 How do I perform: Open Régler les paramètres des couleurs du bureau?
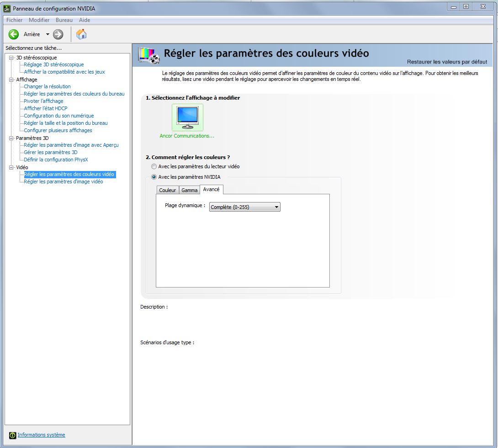tap(74, 94)
